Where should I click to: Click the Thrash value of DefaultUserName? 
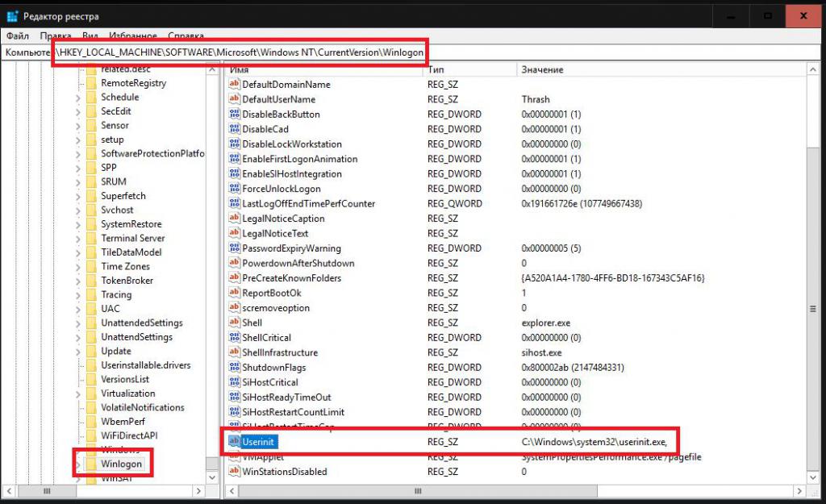(x=536, y=99)
